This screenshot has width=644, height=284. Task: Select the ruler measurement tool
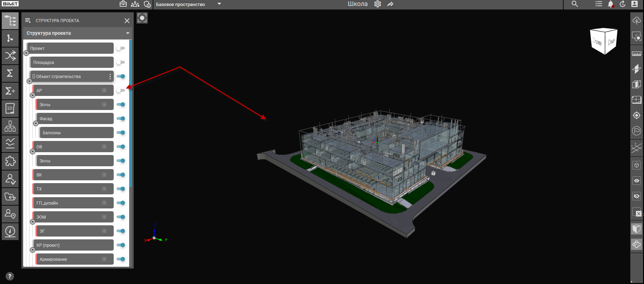[x=637, y=53]
